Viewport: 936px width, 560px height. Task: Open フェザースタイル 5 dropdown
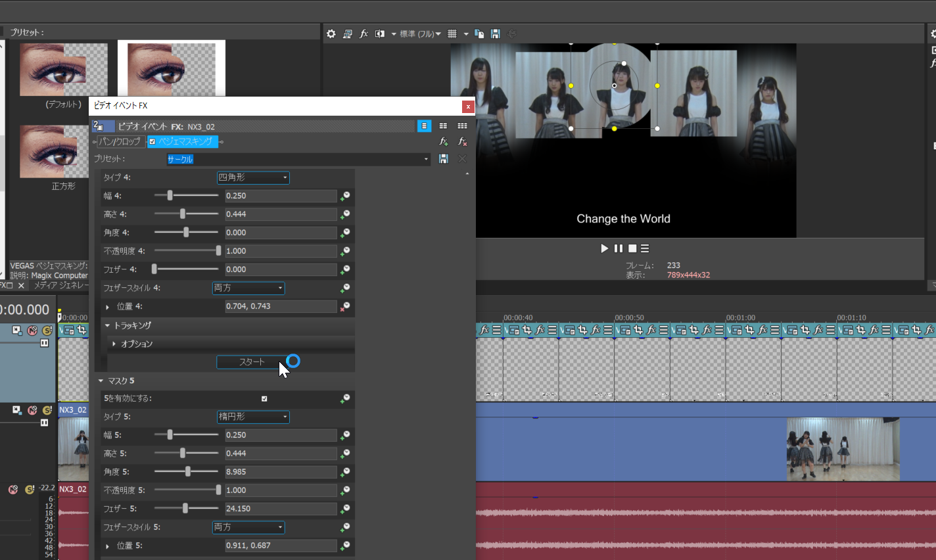pyautogui.click(x=248, y=527)
